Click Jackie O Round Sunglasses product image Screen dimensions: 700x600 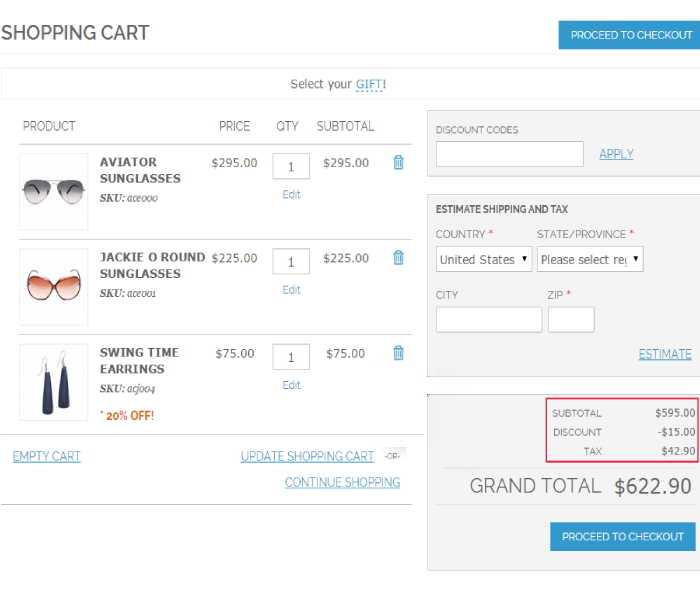(x=54, y=286)
